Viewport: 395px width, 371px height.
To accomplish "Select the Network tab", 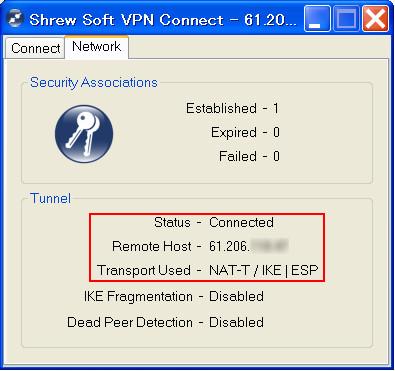I will [x=96, y=47].
